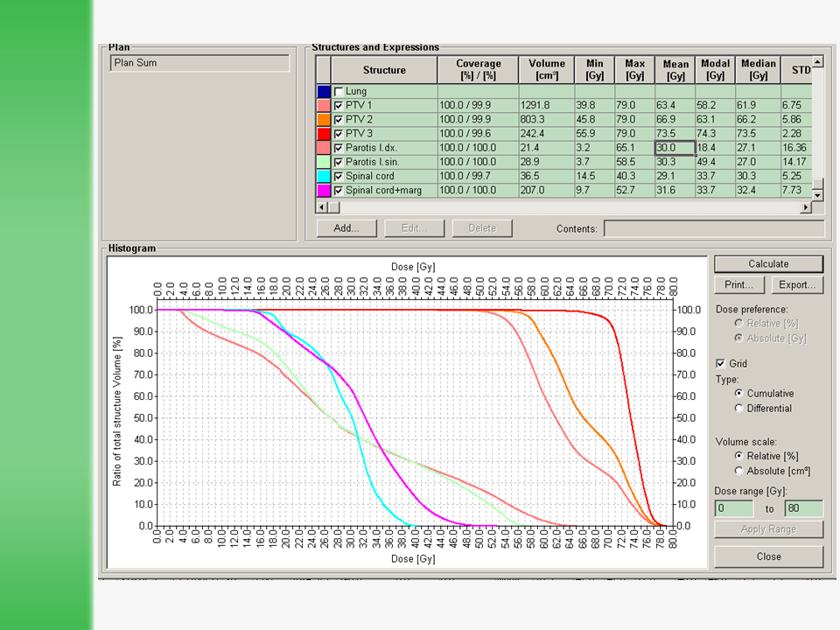
Task: Click the Add... structure button
Action: [x=346, y=228]
